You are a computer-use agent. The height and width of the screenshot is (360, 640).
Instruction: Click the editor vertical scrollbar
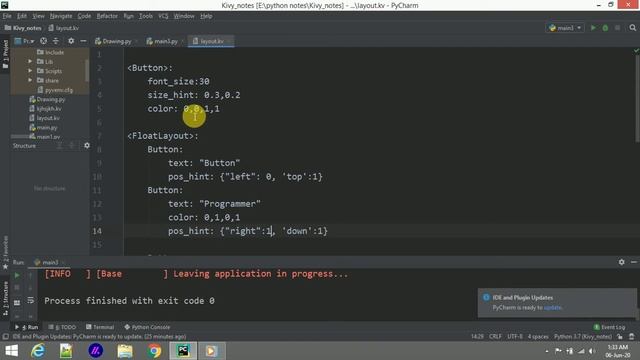tap(637, 99)
